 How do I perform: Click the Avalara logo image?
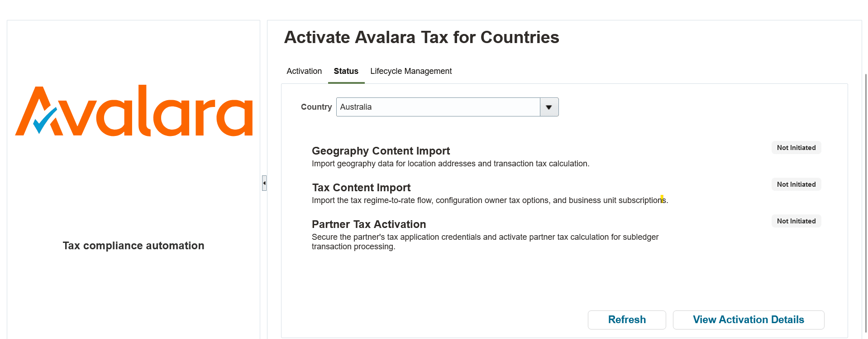(x=134, y=111)
